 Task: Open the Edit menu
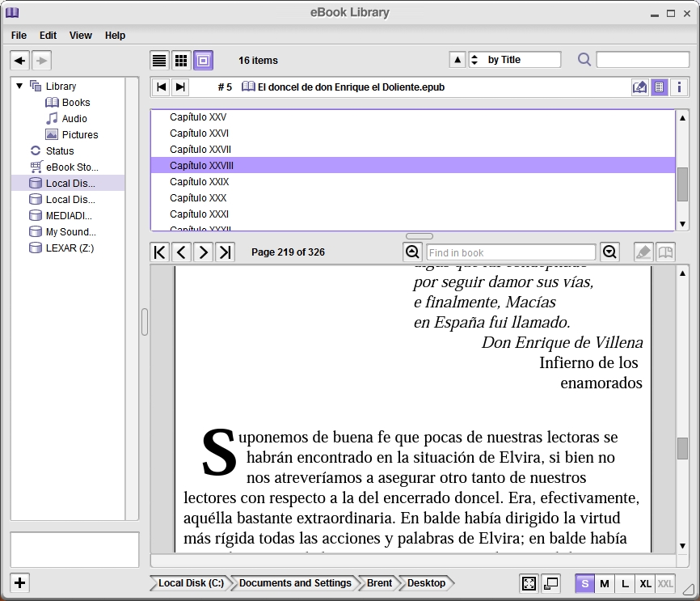click(48, 36)
